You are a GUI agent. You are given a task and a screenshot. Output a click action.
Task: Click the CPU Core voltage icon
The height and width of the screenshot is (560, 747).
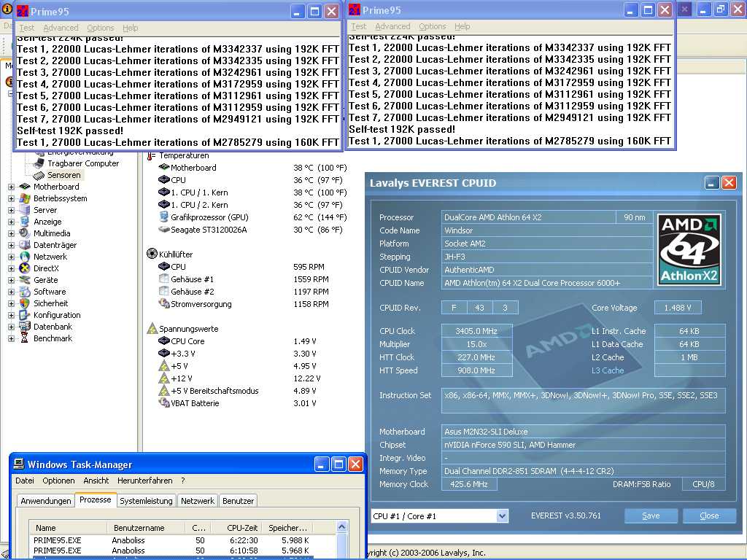pyautogui.click(x=164, y=341)
